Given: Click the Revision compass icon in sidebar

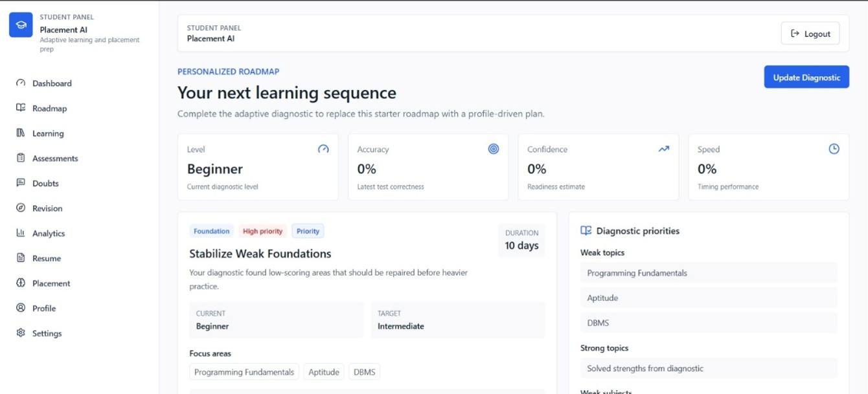Looking at the screenshot, I should [x=21, y=208].
